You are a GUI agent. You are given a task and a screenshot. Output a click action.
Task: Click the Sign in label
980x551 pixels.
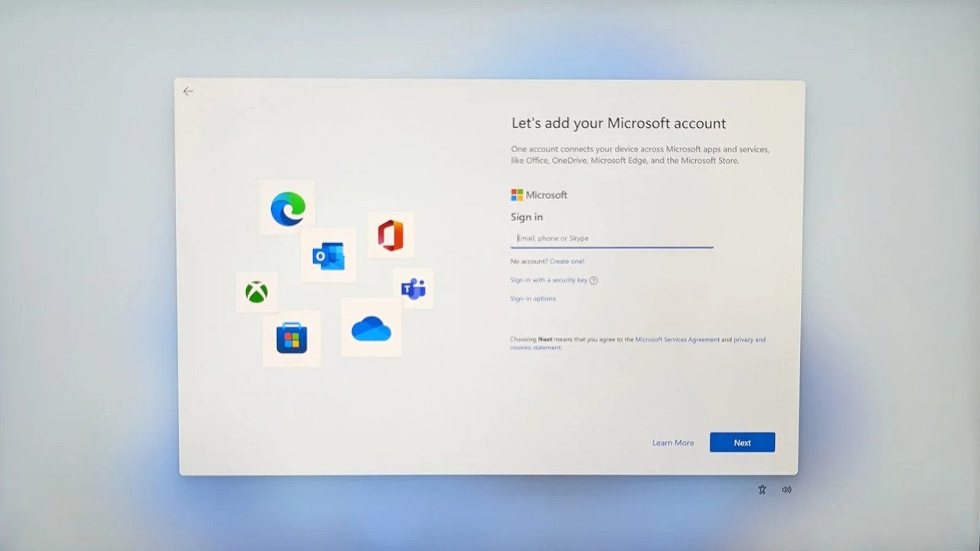pos(527,217)
